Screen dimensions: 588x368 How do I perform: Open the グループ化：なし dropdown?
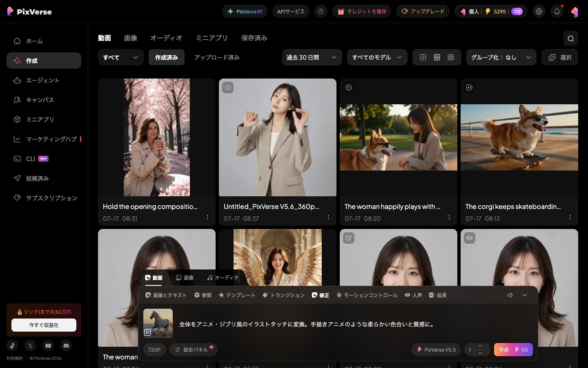[x=501, y=57]
